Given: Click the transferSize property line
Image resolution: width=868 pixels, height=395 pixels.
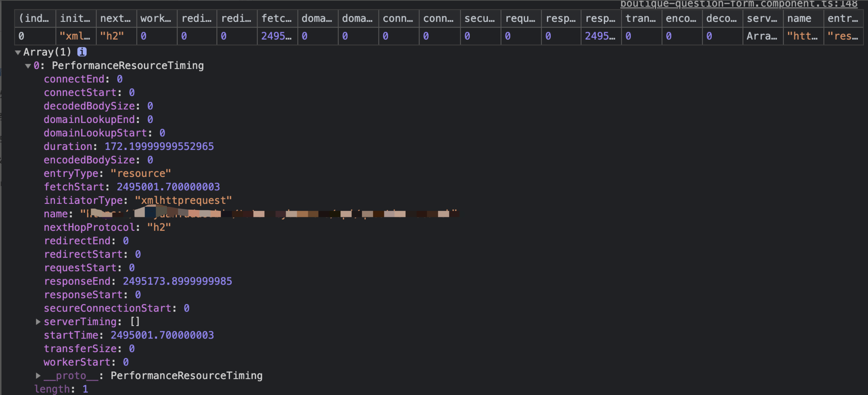Looking at the screenshot, I should [x=89, y=348].
